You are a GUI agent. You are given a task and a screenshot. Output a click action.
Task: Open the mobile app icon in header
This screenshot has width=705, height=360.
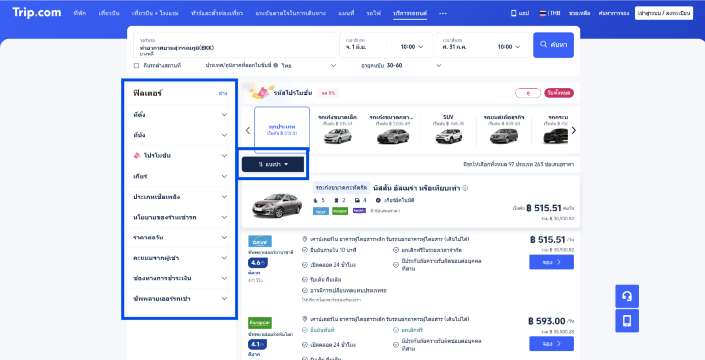(514, 13)
